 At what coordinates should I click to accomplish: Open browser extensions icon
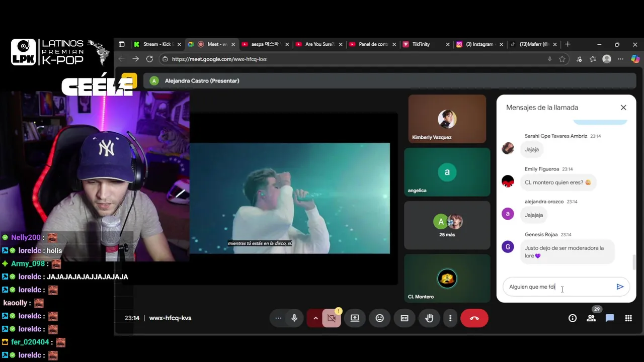(x=579, y=59)
